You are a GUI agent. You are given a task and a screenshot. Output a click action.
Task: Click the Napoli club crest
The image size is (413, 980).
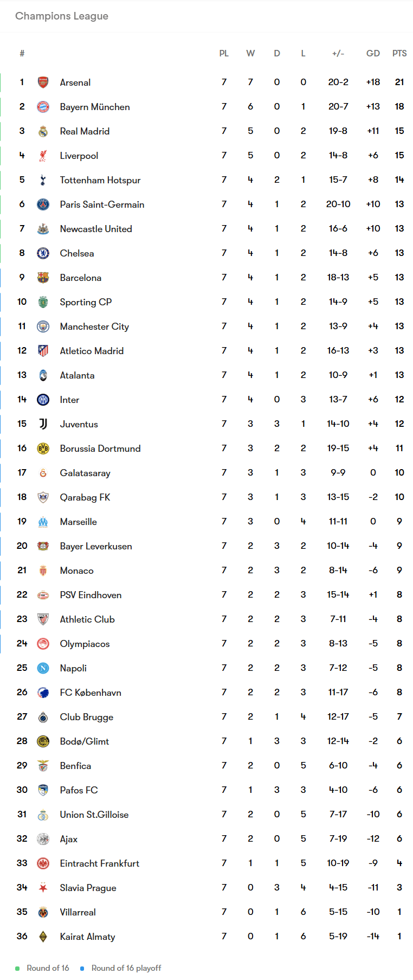coord(43,668)
